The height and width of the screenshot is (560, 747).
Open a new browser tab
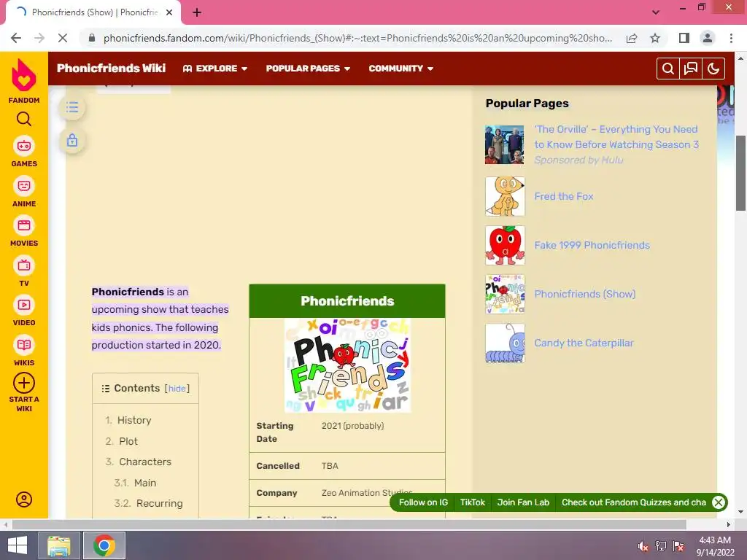tap(197, 12)
